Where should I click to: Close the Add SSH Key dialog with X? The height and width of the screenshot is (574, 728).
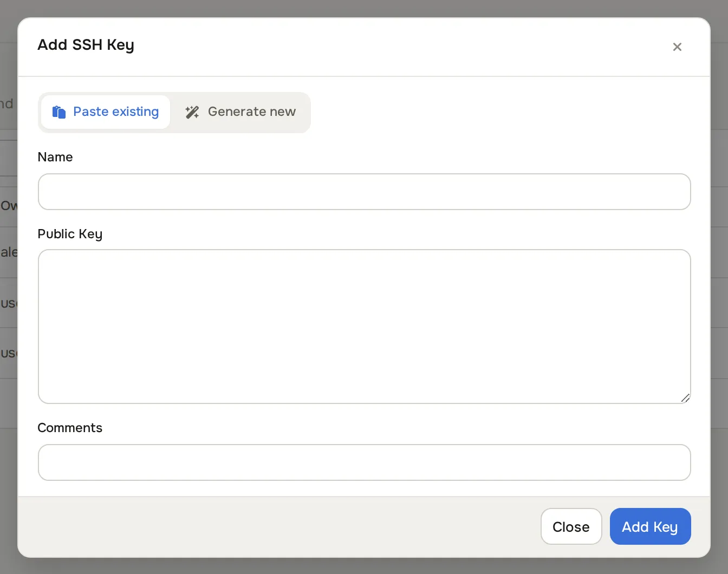[677, 47]
